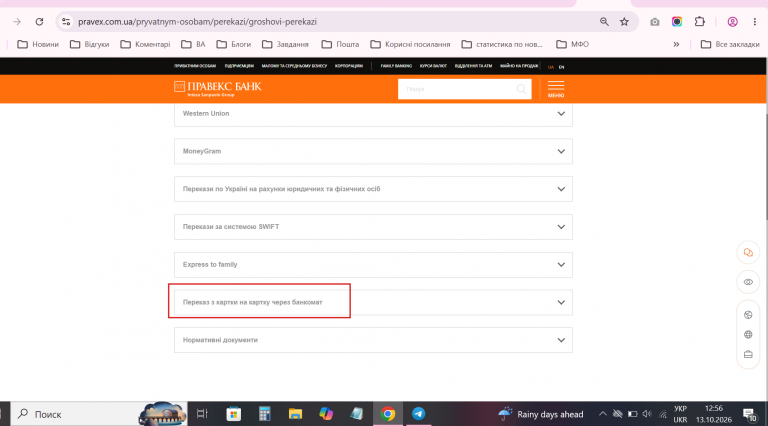Screen dimensions: 768x426
Task: Open Microsoft Store from taskbar
Action: (x=234, y=414)
